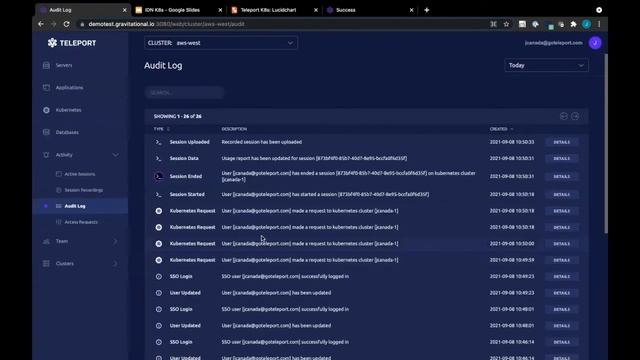Switch to IDN K8s Google Slides tab
This screenshot has width=640, height=360.
tap(178, 10)
